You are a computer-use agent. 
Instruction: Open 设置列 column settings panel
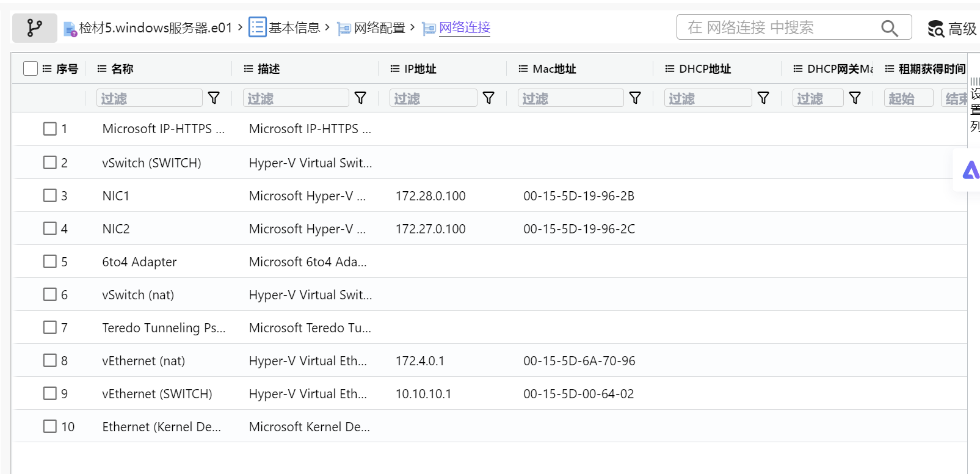pos(975,105)
